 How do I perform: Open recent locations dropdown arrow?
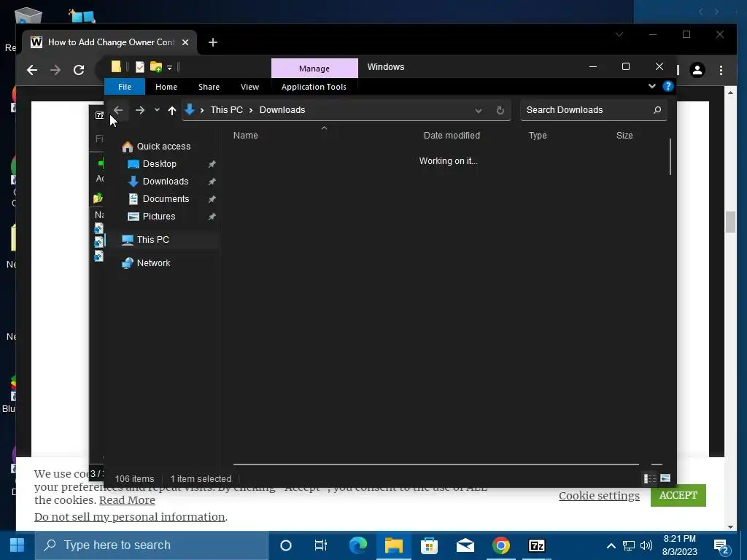pyautogui.click(x=157, y=110)
